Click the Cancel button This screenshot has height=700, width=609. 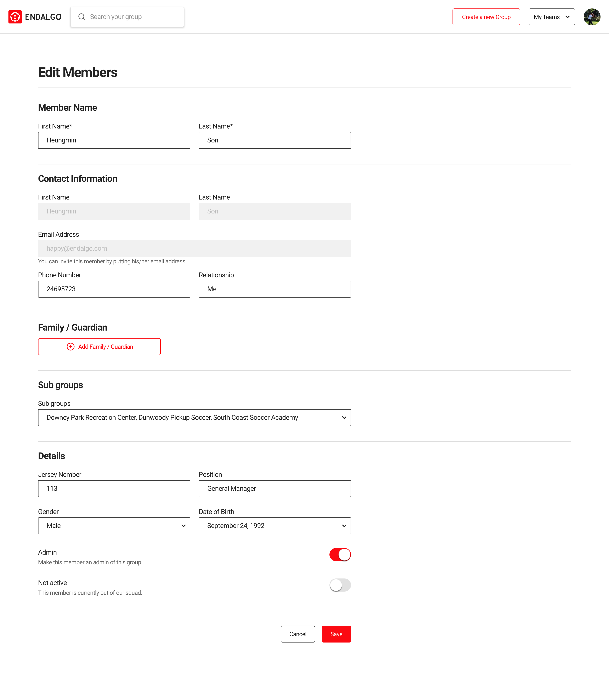[298, 634]
